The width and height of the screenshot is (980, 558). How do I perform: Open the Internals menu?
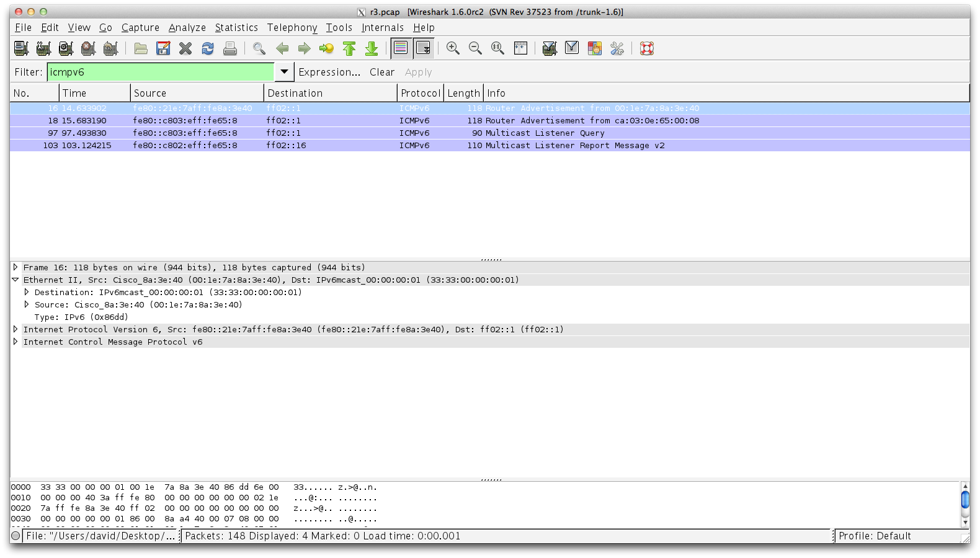coord(383,27)
